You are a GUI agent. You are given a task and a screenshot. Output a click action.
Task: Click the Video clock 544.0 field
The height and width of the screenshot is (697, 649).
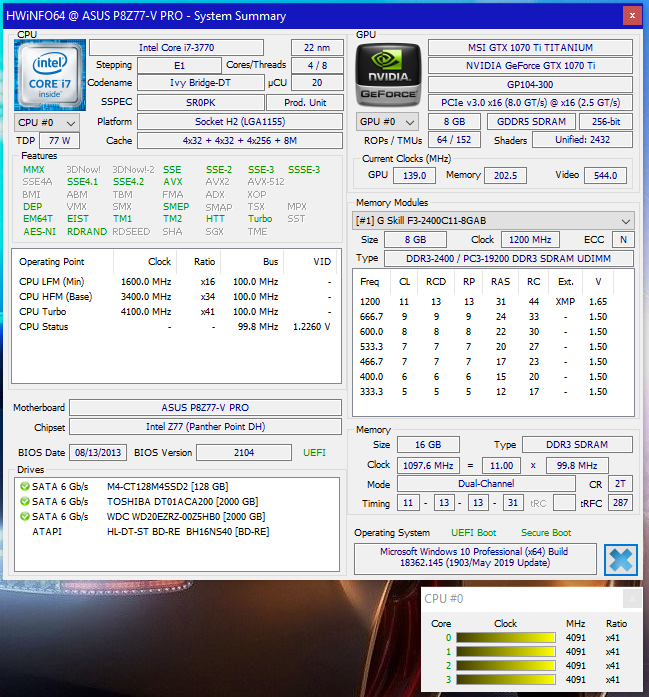click(x=605, y=175)
